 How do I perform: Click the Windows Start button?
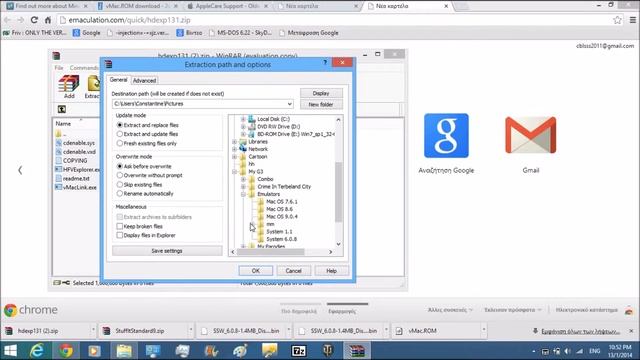(x=10, y=351)
